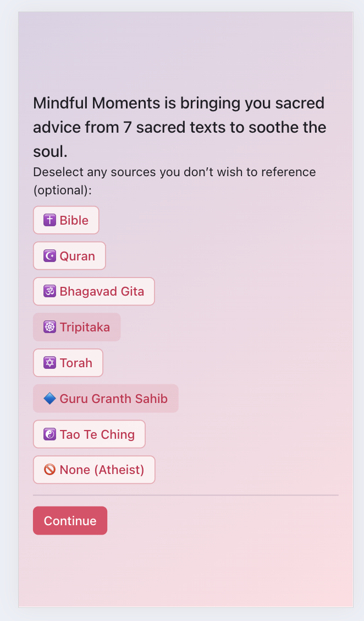
Task: Click the crescent moon icon beside Quran
Action: click(x=50, y=256)
